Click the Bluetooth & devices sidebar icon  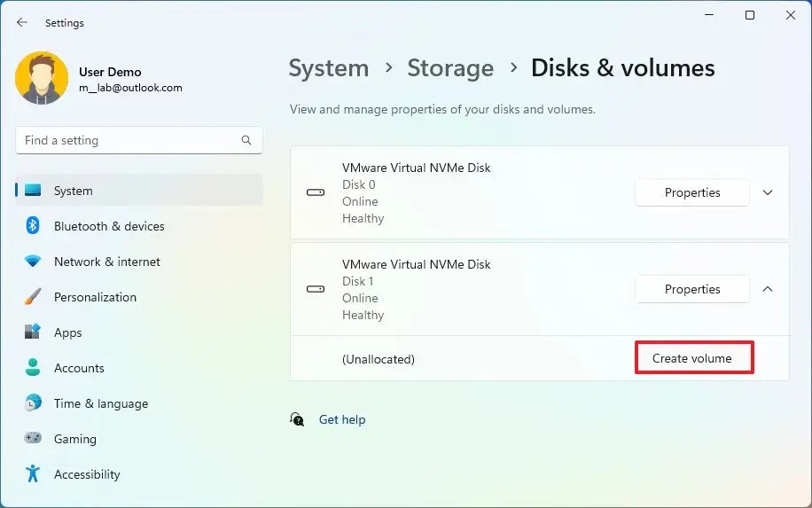click(33, 226)
